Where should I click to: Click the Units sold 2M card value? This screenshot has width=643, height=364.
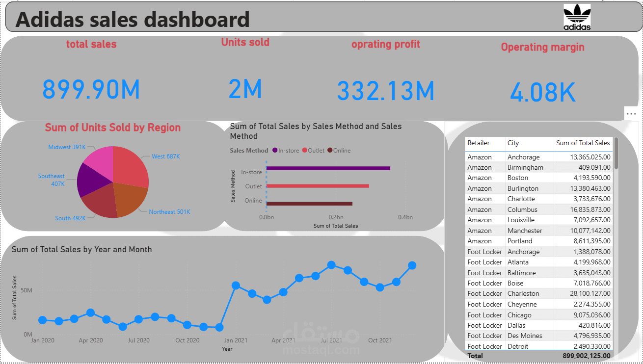tap(245, 89)
